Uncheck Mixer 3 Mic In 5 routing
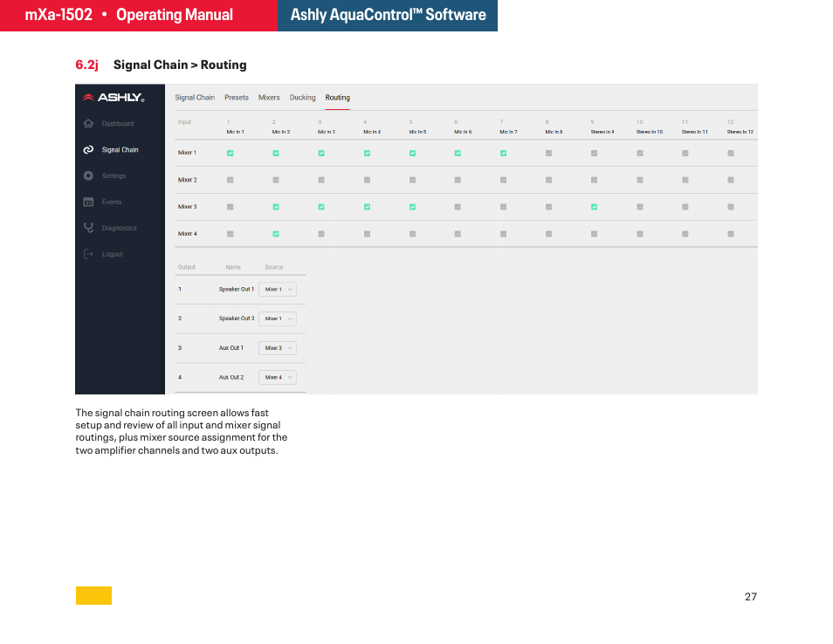The height and width of the screenshot is (644, 833). coord(412,207)
